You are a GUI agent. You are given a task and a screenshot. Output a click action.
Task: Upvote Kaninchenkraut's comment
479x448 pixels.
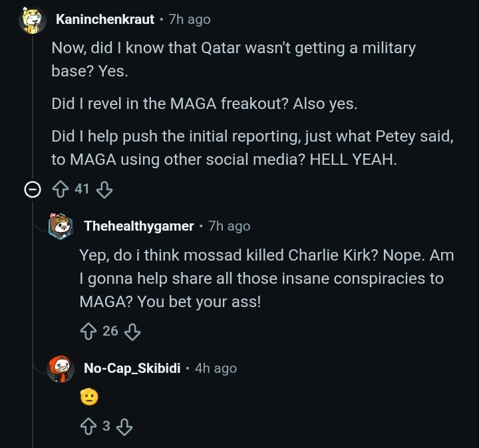coord(61,189)
